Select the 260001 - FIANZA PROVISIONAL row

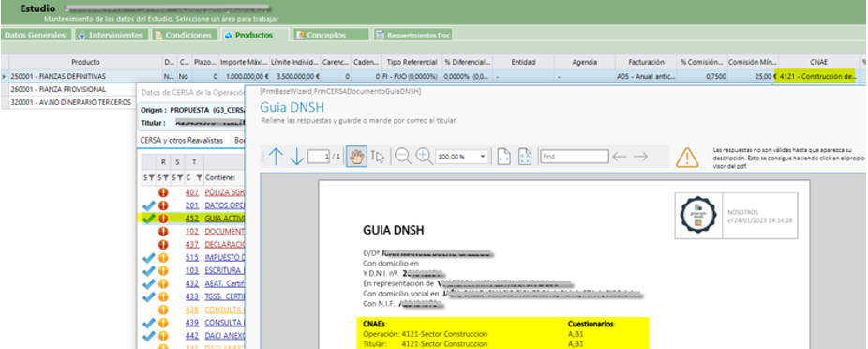pyautogui.click(x=69, y=89)
